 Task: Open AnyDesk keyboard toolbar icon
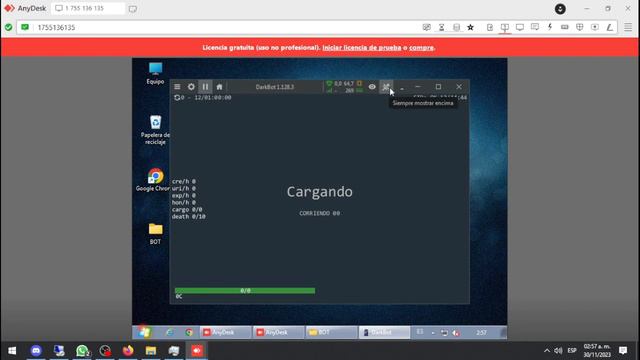click(564, 27)
